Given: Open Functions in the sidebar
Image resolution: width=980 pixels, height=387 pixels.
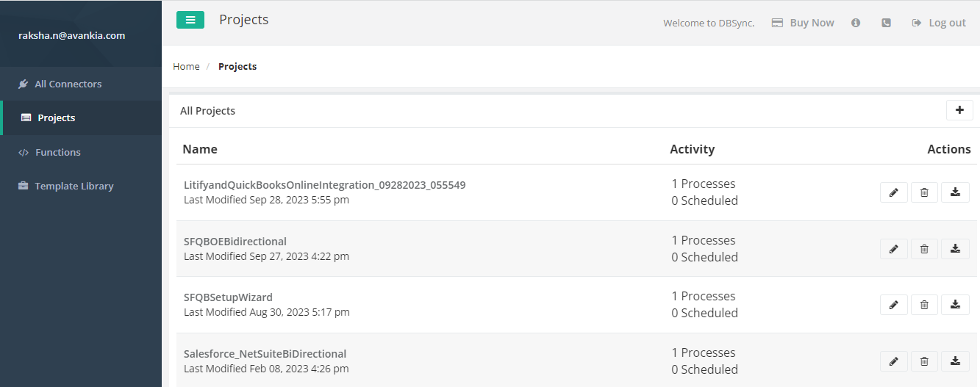Looking at the screenshot, I should 57,152.
